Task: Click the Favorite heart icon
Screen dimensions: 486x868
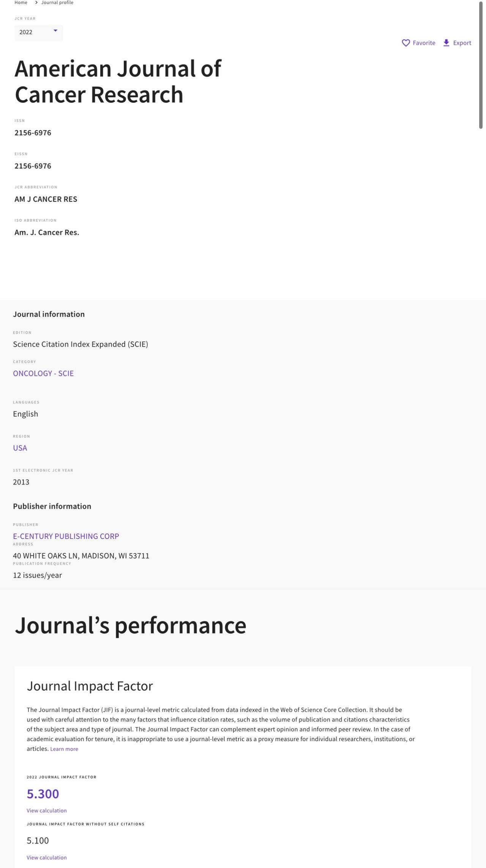Action: [x=406, y=43]
